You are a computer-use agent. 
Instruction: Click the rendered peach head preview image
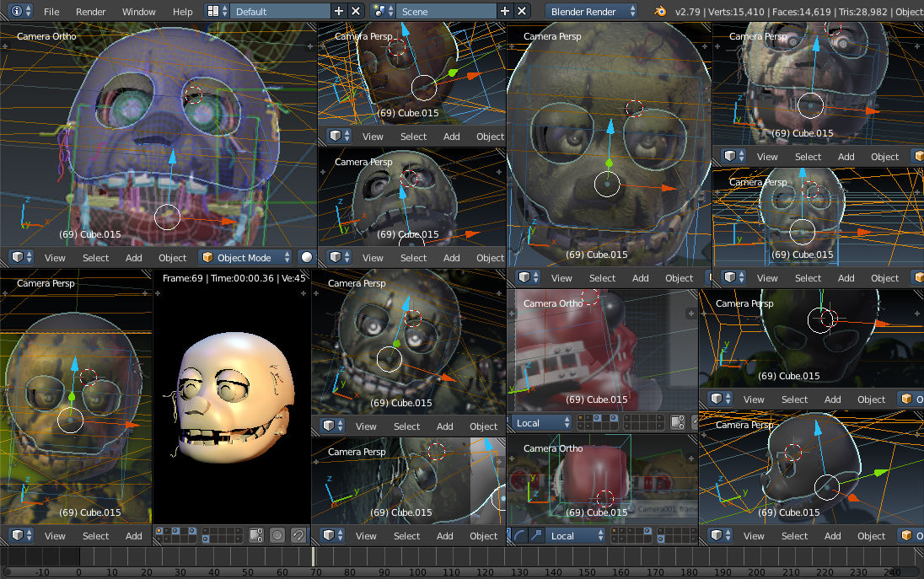click(x=236, y=399)
